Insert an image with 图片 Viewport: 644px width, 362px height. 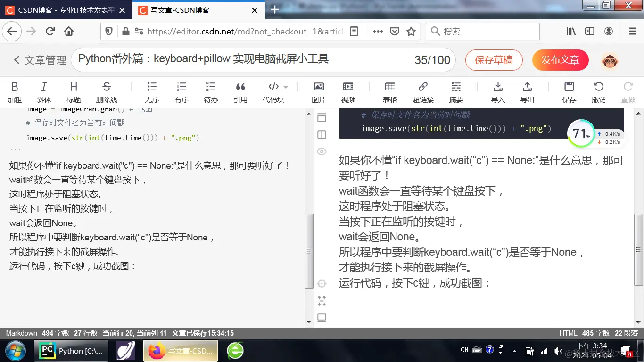319,92
